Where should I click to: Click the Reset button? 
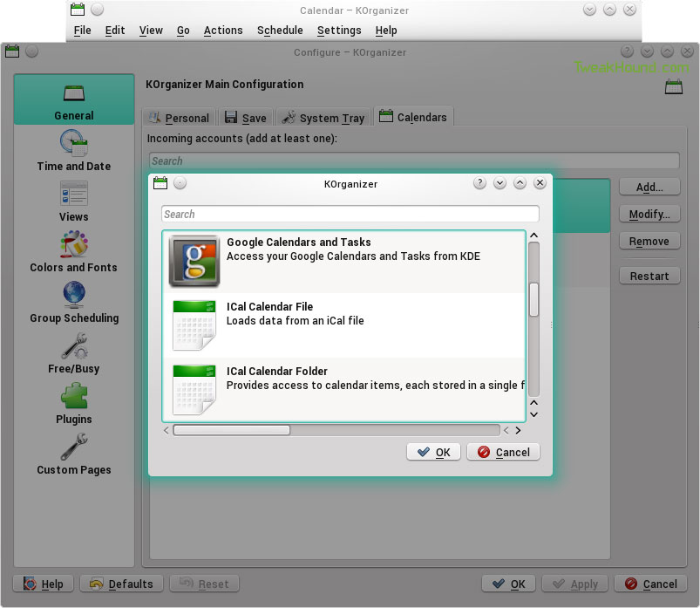[x=205, y=584]
